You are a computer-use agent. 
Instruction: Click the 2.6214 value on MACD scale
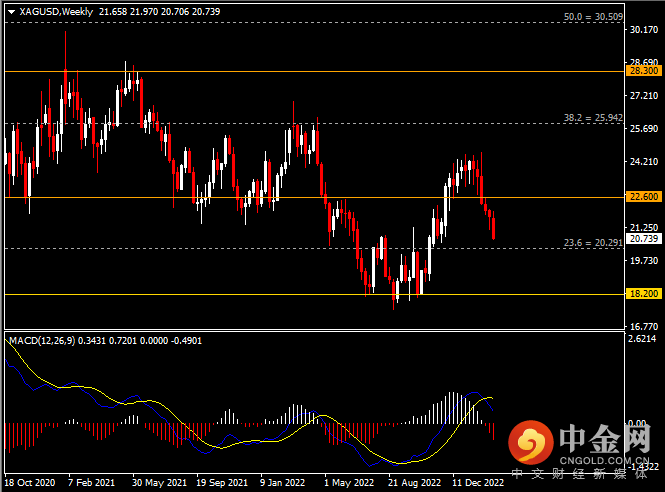pos(643,339)
